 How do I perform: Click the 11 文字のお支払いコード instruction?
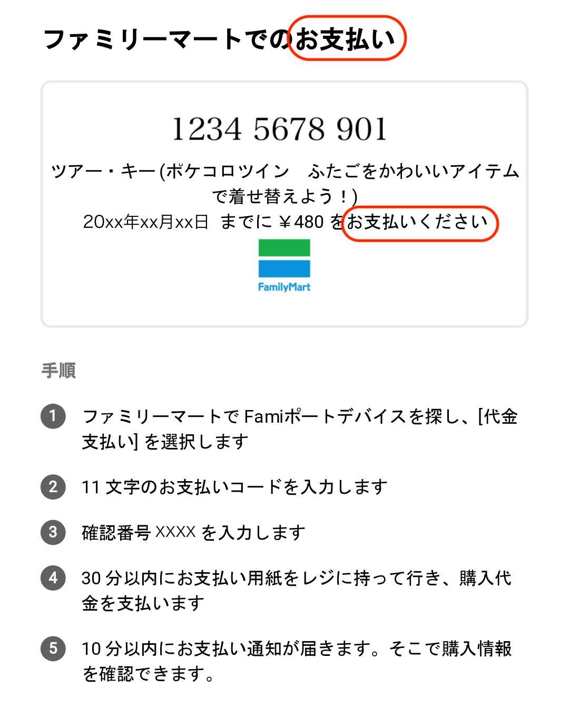(x=234, y=487)
